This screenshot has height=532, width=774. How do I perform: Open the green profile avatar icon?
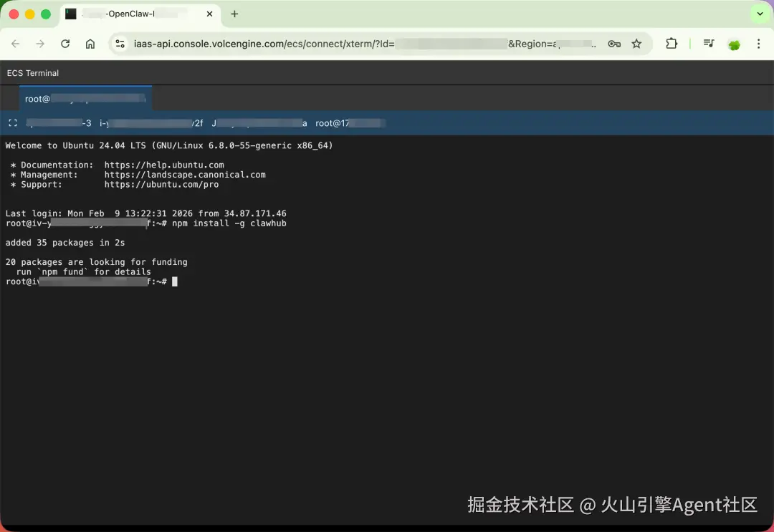click(x=734, y=44)
